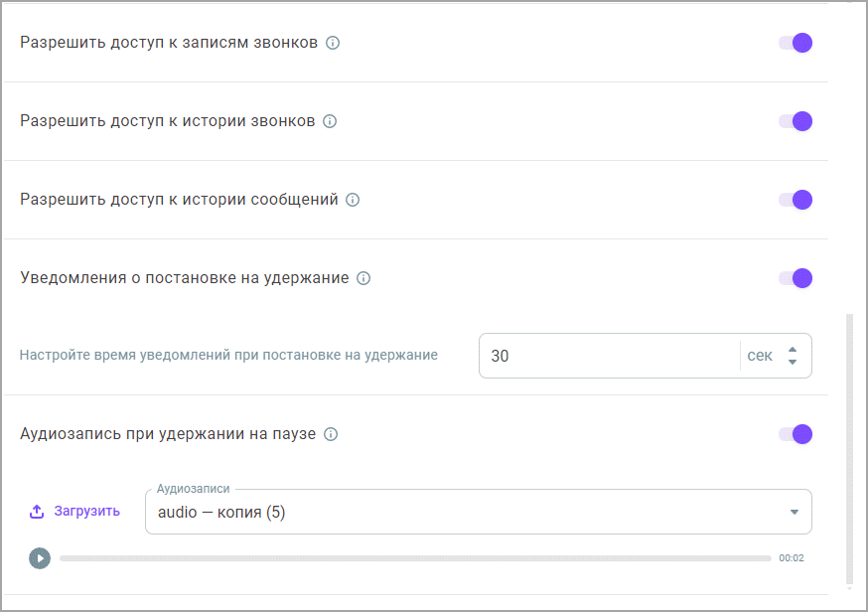Click the upload arrow icon
This screenshot has height=612, width=868.
37,512
